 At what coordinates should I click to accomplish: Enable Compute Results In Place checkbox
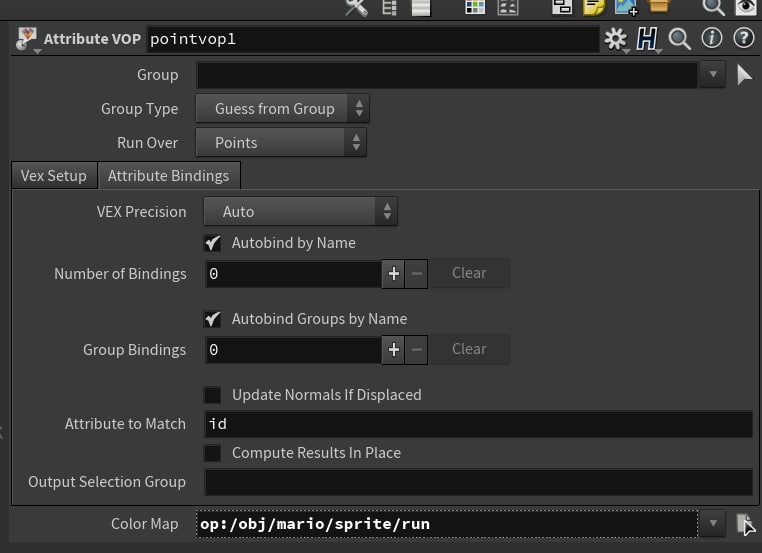click(212, 453)
